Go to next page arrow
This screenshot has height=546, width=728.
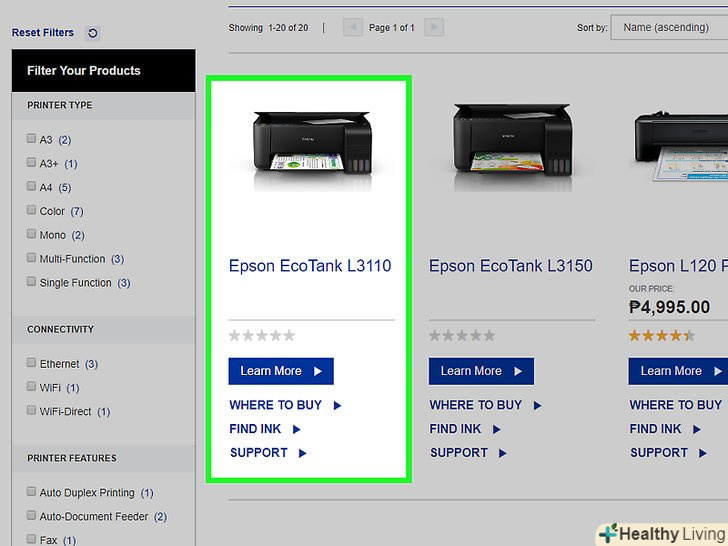point(434,27)
